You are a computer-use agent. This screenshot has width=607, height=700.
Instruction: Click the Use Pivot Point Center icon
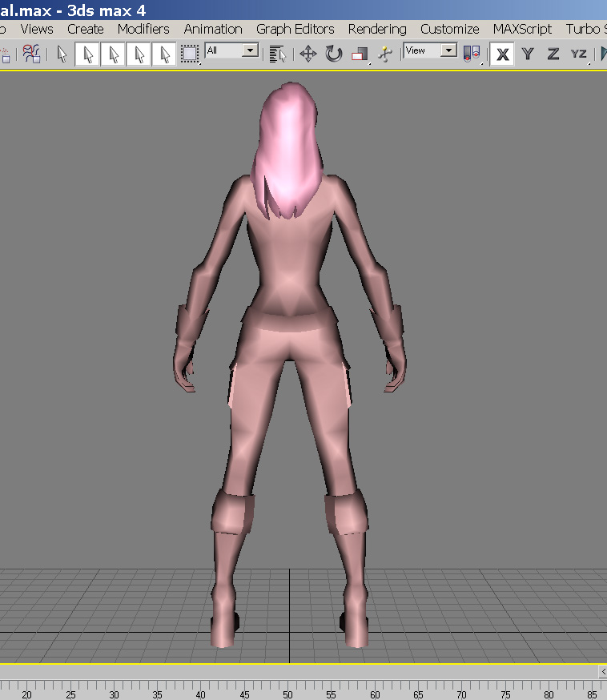472,54
